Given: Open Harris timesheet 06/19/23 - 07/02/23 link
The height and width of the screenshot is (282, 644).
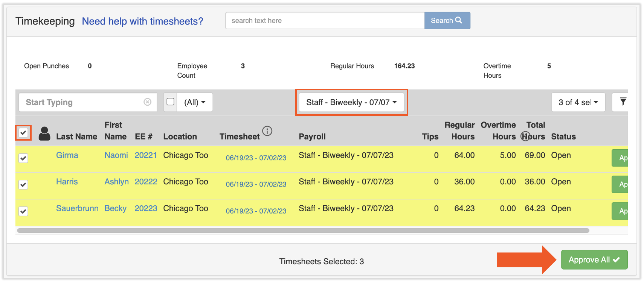Looking at the screenshot, I should pos(256,184).
